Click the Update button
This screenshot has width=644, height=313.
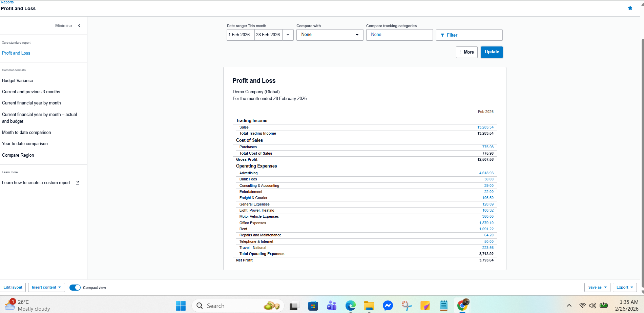492,52
